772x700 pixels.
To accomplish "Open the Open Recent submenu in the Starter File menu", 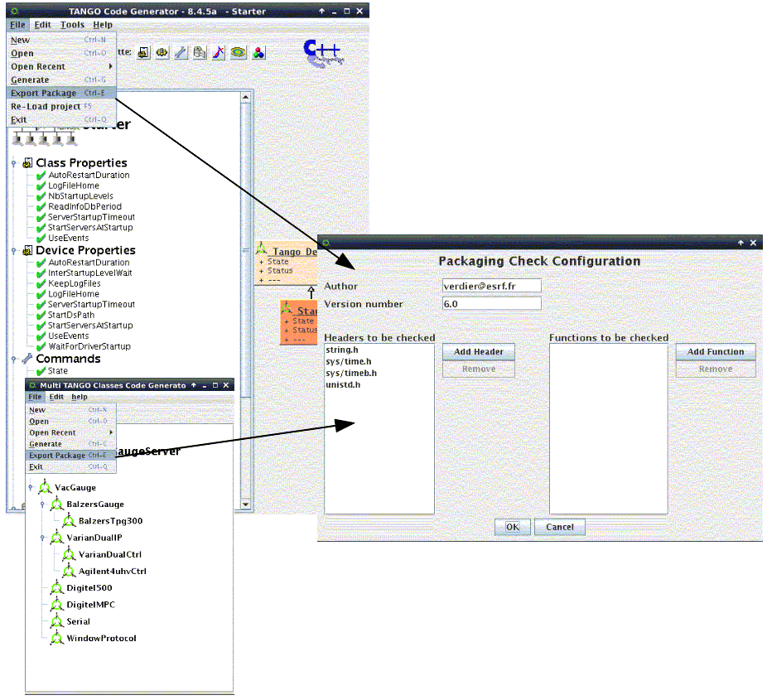I will [x=61, y=66].
